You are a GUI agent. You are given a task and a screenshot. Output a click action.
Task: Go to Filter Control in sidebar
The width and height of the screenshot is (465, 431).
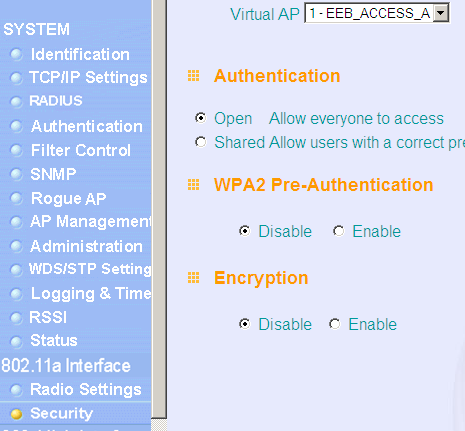coord(80,150)
